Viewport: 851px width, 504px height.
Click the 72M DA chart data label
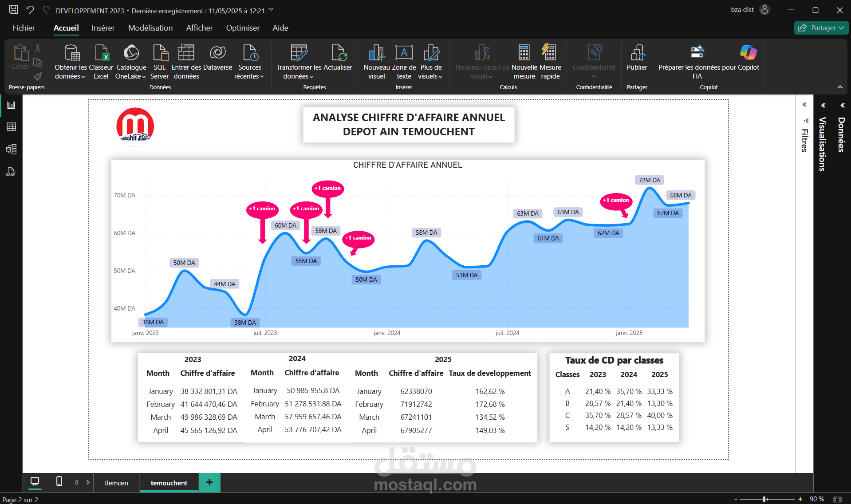pos(650,180)
